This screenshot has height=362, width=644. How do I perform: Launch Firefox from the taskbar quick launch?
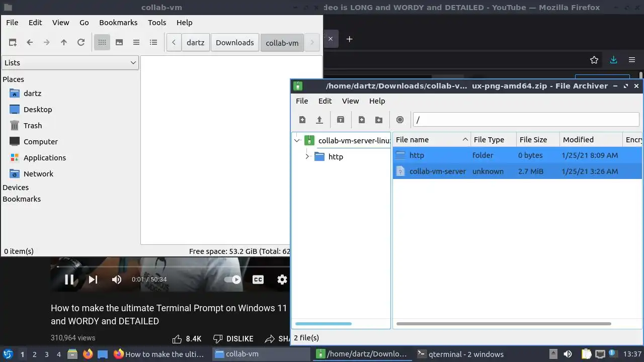[88, 354]
